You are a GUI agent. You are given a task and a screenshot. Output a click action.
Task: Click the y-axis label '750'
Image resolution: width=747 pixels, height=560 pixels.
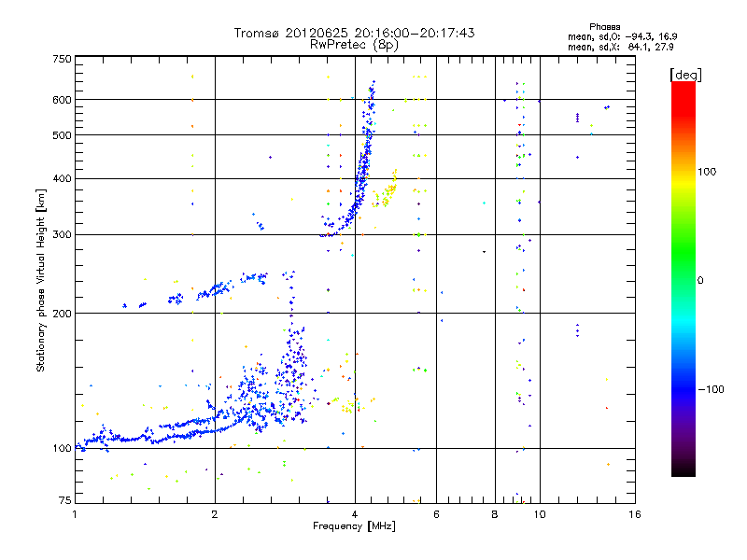[62, 59]
